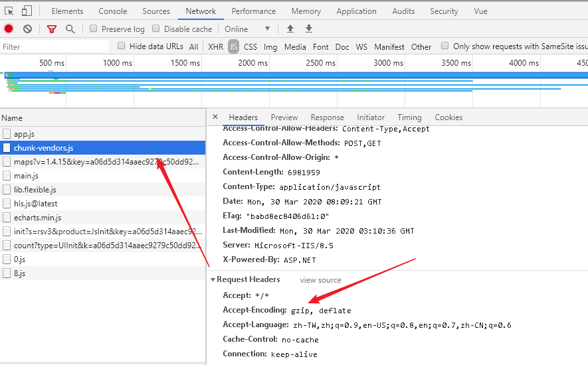This screenshot has width=588, height=365.
Task: Select the 8.js request
Action: pyautogui.click(x=103, y=273)
